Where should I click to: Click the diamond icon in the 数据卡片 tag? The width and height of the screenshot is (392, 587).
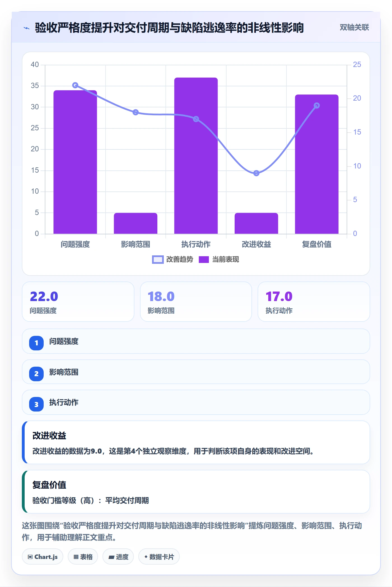[146, 557]
